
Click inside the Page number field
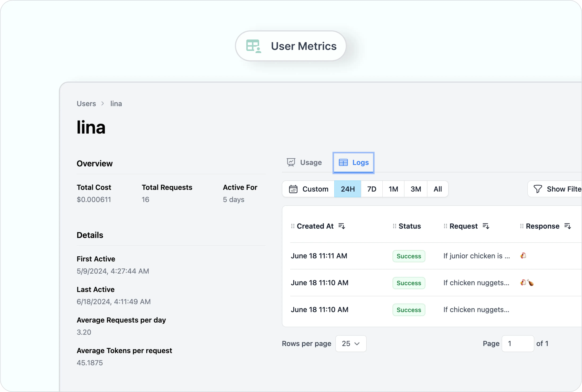(518, 343)
